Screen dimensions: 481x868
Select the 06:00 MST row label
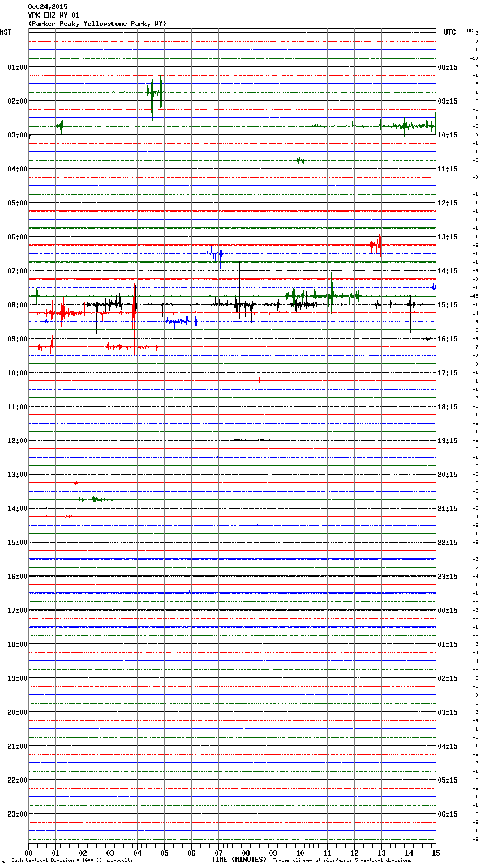coord(18,237)
